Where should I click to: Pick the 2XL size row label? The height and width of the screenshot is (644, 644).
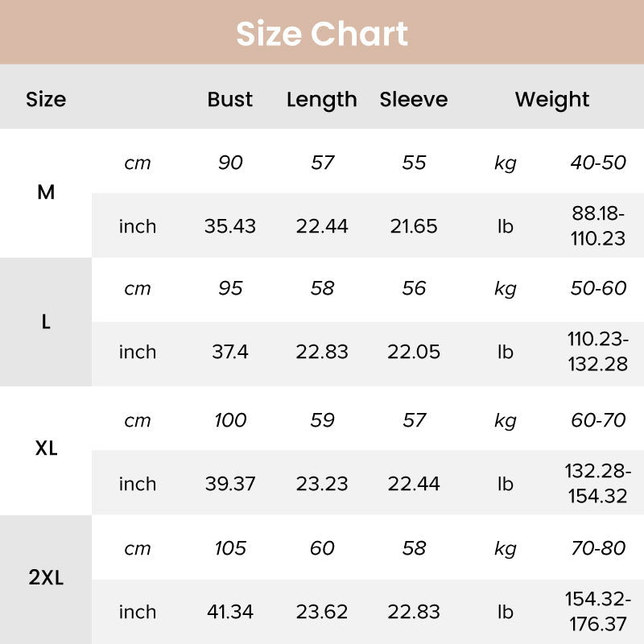46,579
